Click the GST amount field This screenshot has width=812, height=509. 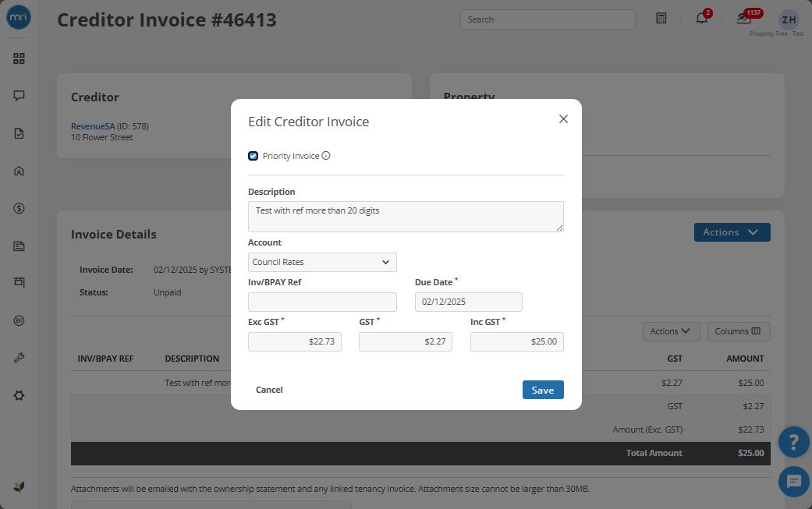(x=406, y=342)
